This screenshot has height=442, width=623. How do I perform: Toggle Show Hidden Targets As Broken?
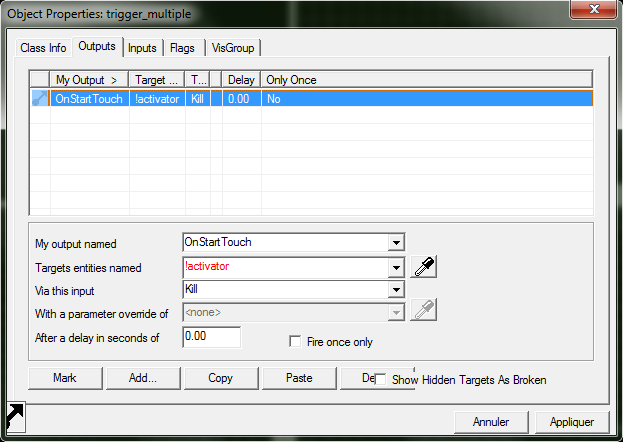click(x=380, y=380)
